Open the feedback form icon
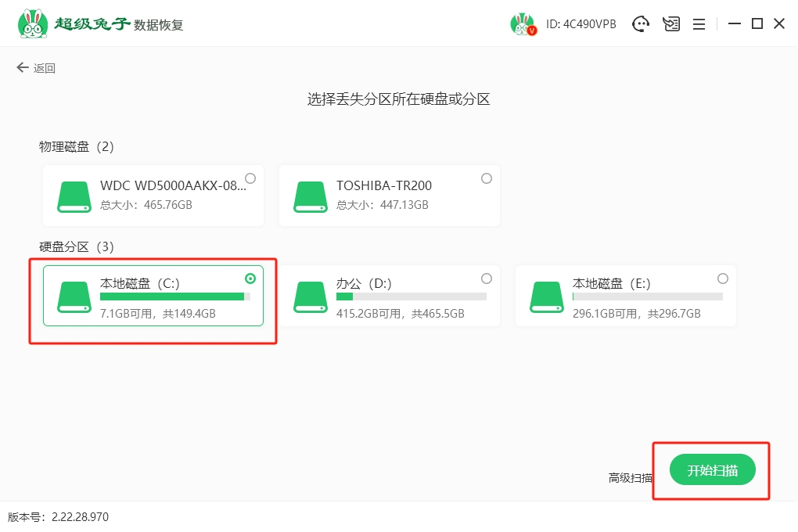This screenshot has width=798, height=532. pos(670,24)
